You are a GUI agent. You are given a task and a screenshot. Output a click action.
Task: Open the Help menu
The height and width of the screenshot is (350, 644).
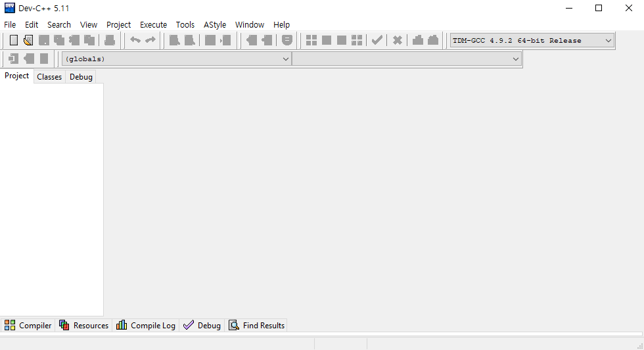(281, 25)
